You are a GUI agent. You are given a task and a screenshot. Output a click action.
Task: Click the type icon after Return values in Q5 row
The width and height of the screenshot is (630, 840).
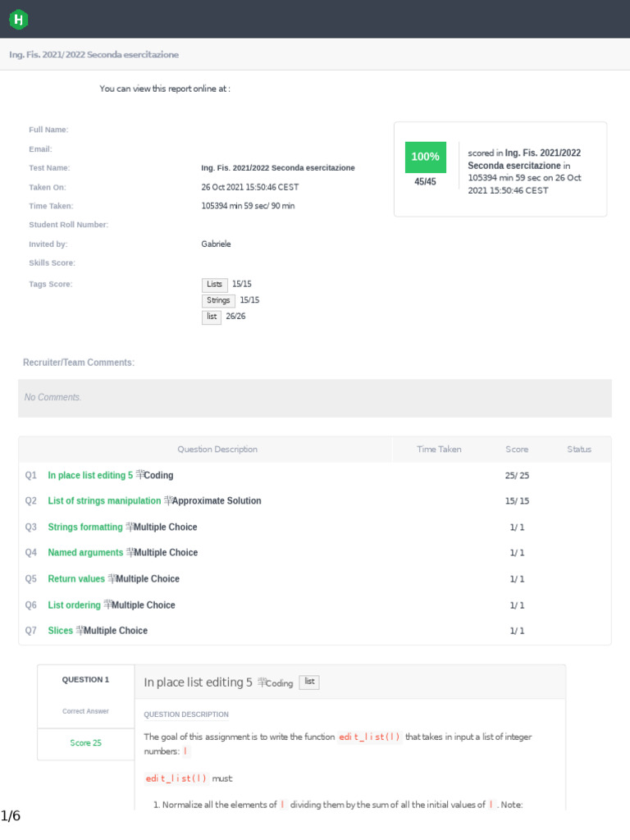pos(112,578)
